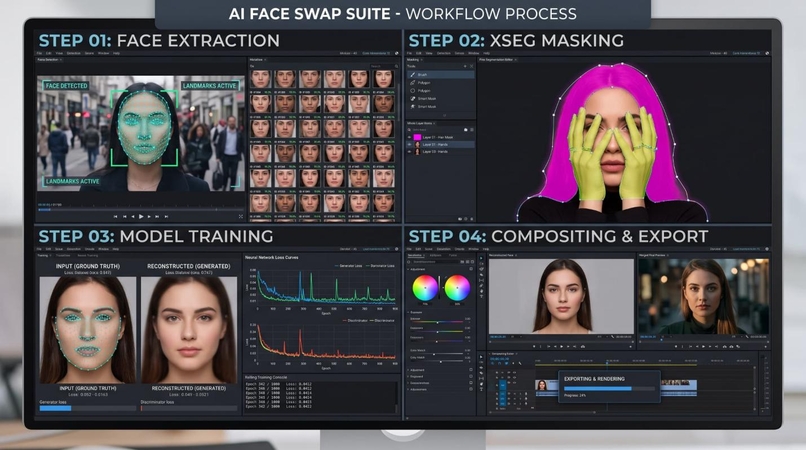Click the face detection video scrubber bar

[x=140, y=210]
